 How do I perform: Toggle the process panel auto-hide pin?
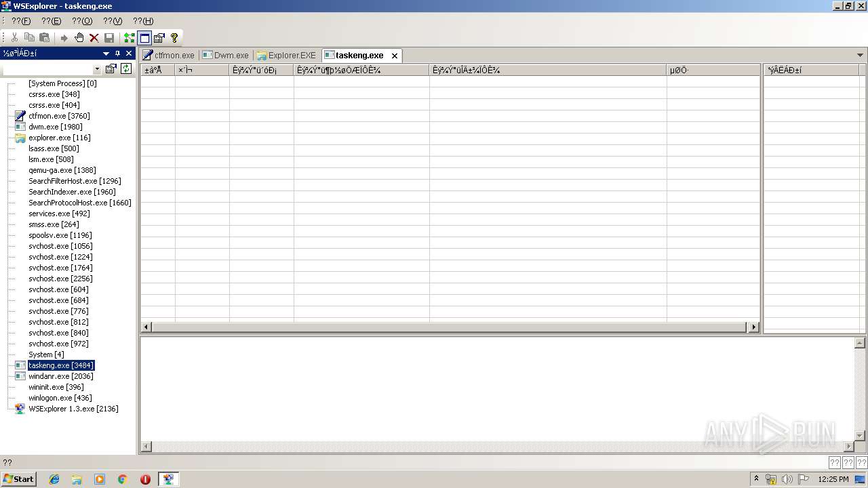117,54
